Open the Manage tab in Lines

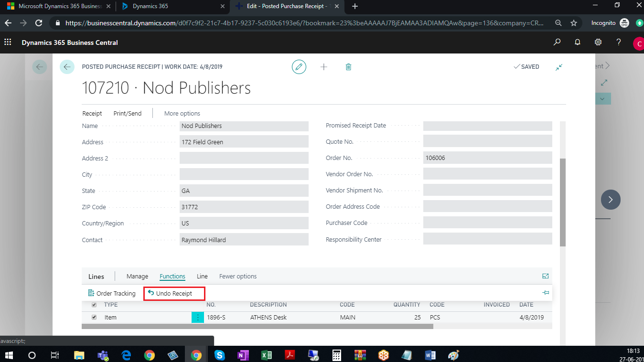[x=137, y=276]
